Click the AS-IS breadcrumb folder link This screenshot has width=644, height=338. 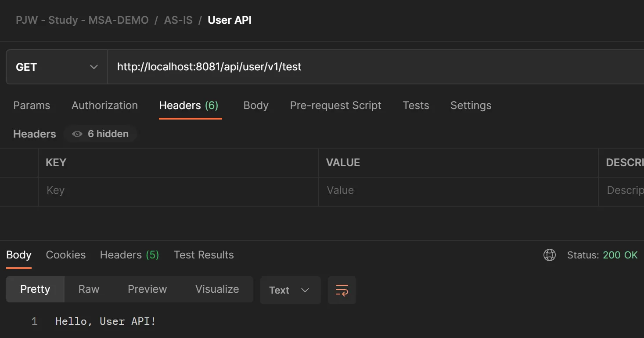point(178,20)
